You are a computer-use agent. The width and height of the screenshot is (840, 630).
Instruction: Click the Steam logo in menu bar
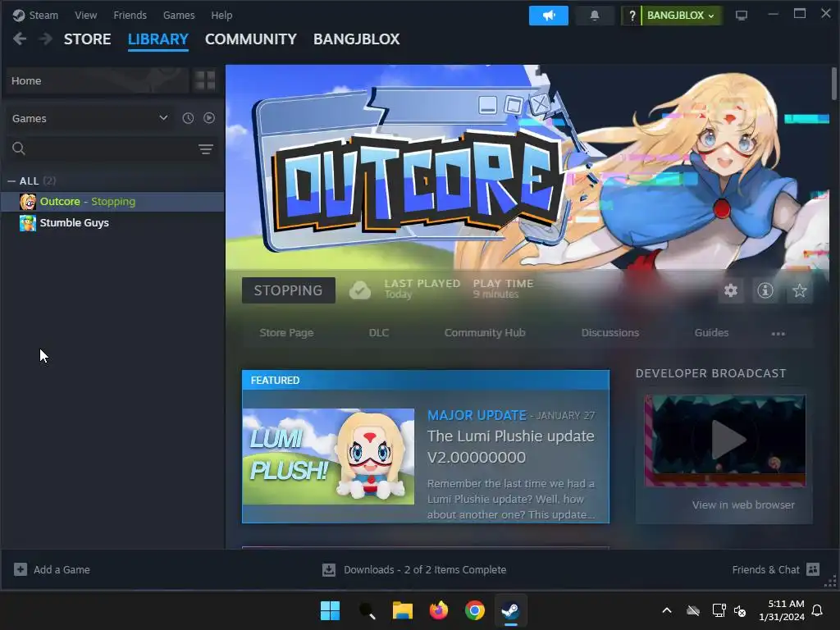click(x=19, y=15)
